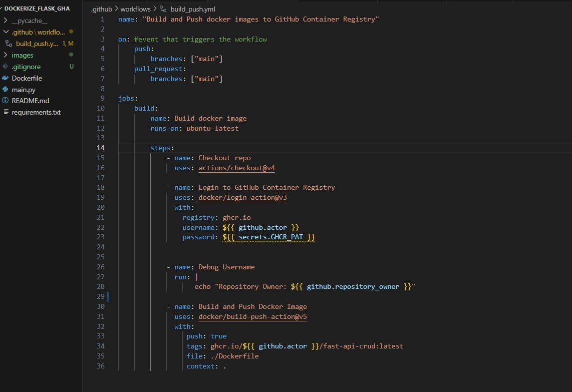Open README.md from the file tree
572x392 pixels.
pos(30,101)
